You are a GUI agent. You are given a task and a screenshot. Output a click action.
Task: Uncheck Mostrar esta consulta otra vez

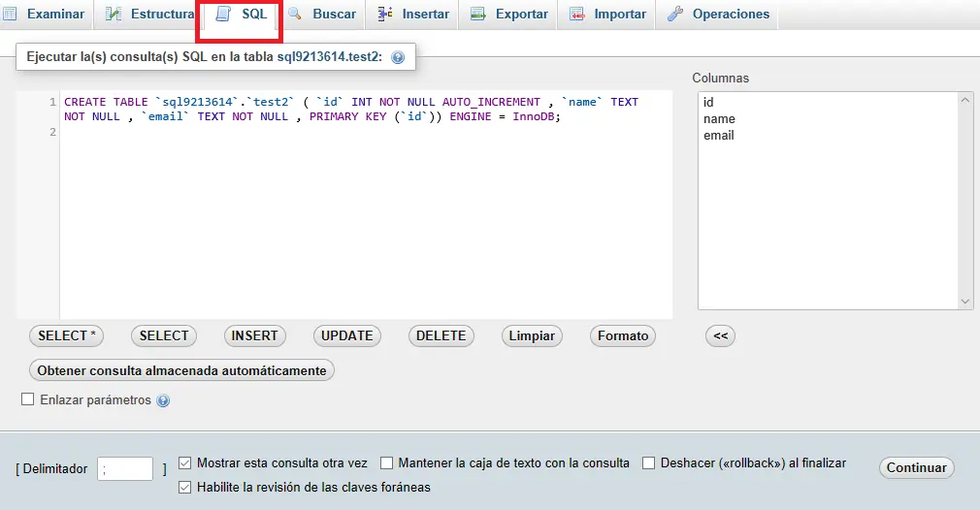(x=184, y=463)
